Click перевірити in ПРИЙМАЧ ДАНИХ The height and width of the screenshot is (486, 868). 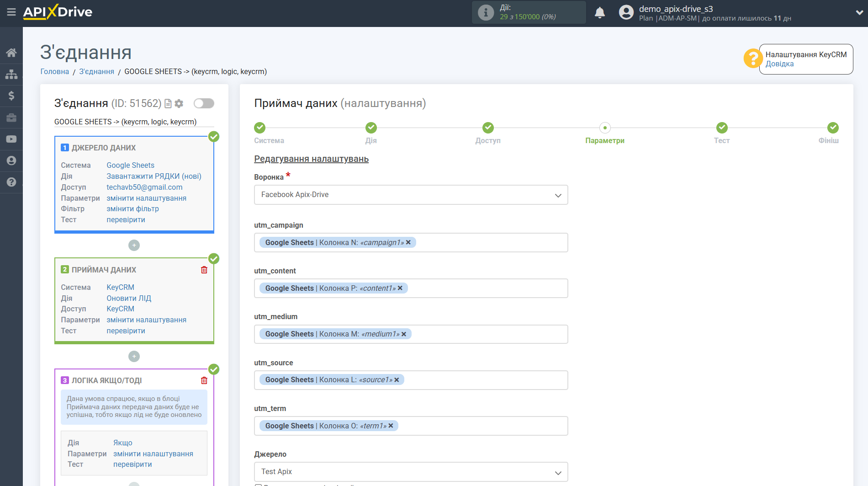(x=126, y=331)
